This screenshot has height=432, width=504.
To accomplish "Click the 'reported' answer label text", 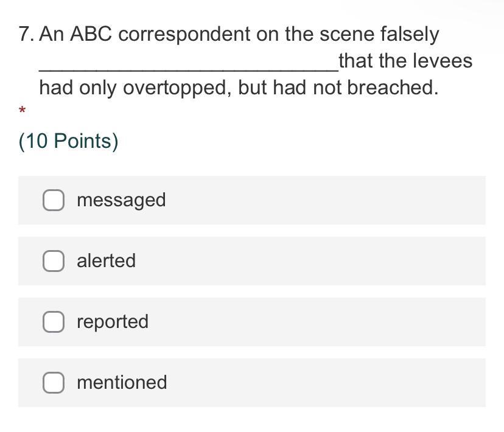I will point(113,322).
